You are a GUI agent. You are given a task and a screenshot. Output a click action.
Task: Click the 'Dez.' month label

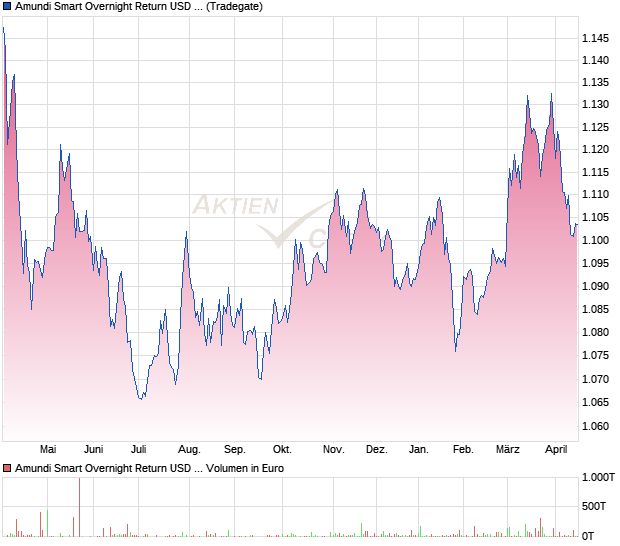[x=376, y=450]
